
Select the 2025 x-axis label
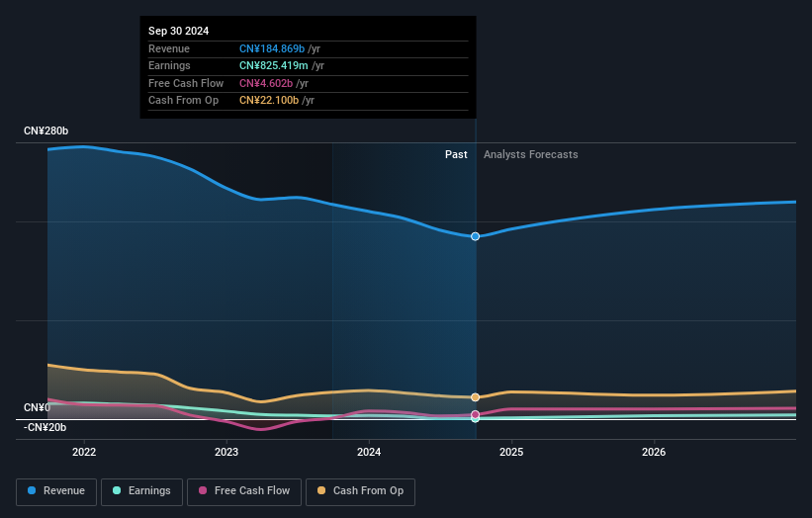click(511, 452)
